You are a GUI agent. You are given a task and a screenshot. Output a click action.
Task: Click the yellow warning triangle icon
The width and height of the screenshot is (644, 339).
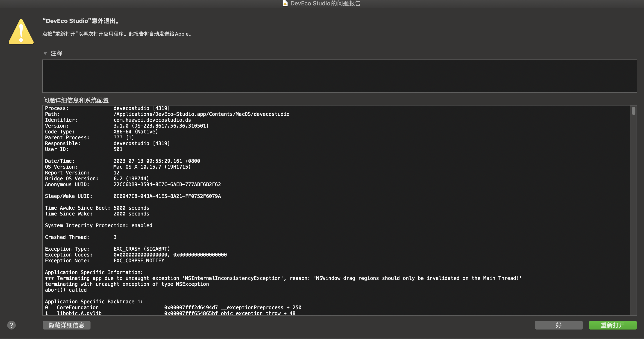point(21,32)
